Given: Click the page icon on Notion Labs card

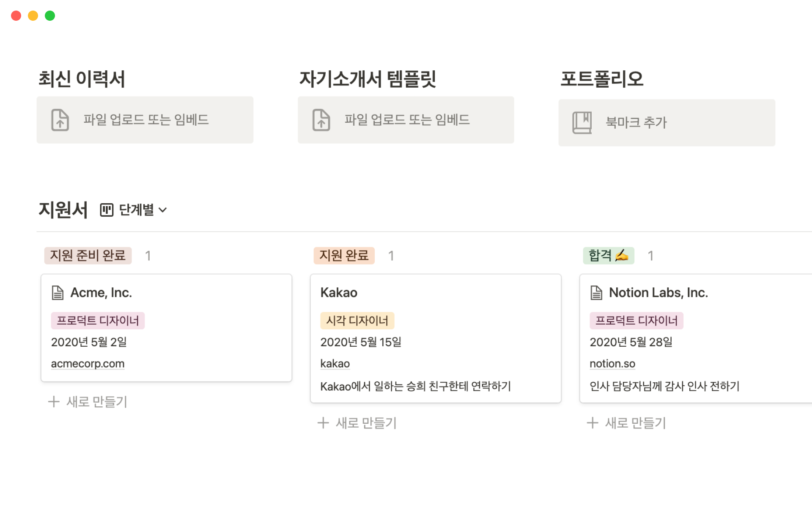Looking at the screenshot, I should click(x=596, y=293).
